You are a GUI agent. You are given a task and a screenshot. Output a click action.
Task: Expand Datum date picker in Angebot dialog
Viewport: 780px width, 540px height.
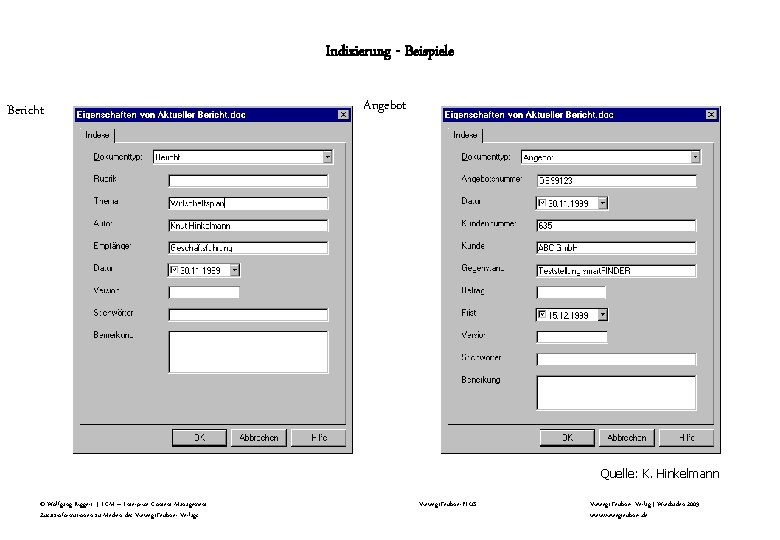(x=603, y=203)
